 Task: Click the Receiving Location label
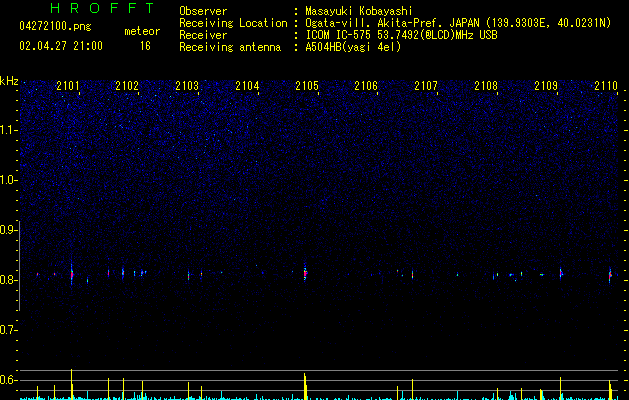(233, 23)
